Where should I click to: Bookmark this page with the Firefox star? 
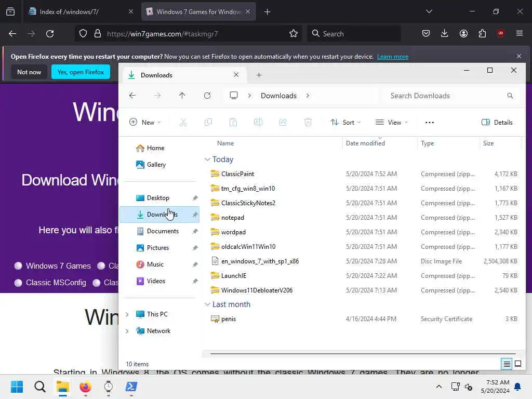tap(294, 34)
